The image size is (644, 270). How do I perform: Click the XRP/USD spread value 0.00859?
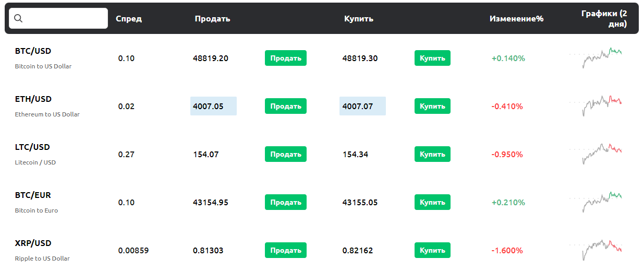point(133,250)
